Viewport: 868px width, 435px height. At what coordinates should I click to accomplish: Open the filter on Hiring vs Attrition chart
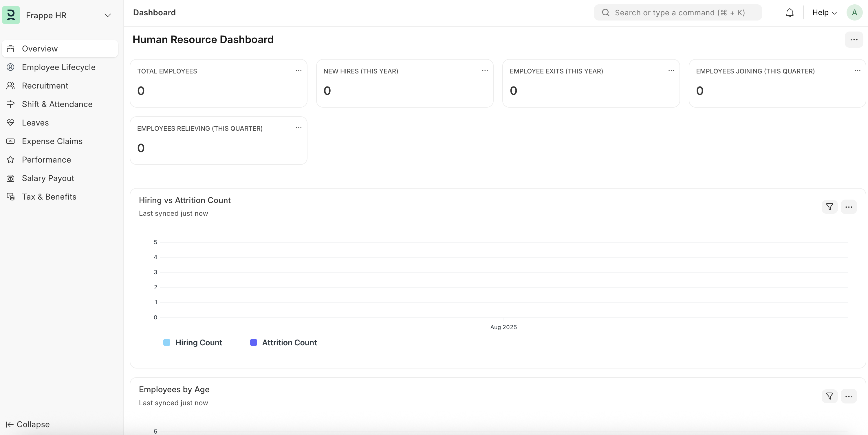(x=829, y=207)
